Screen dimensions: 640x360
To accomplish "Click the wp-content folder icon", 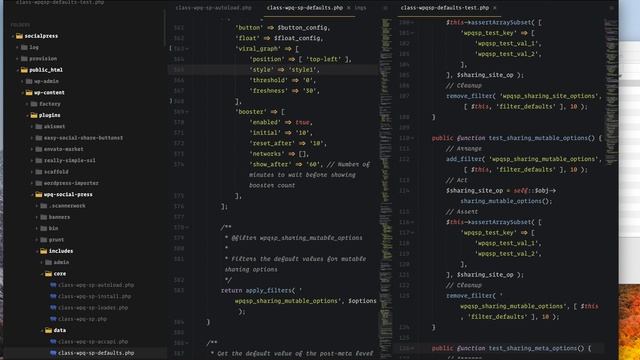I will point(29,93).
